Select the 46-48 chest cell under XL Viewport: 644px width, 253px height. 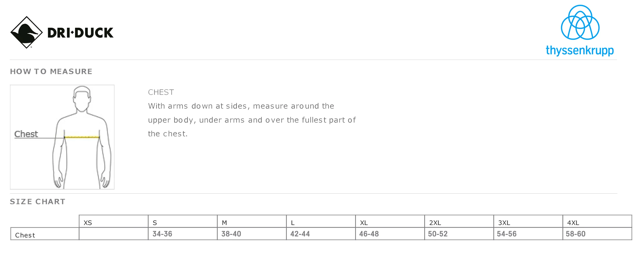390,234
